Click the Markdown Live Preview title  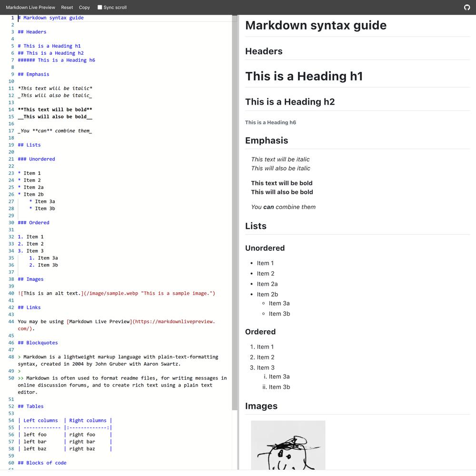[x=30, y=7]
